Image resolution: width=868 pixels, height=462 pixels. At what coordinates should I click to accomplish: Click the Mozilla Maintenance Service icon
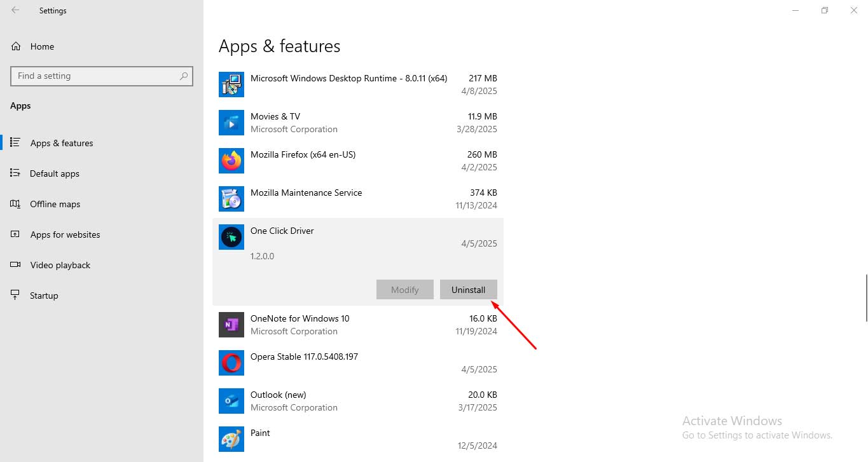(231, 199)
